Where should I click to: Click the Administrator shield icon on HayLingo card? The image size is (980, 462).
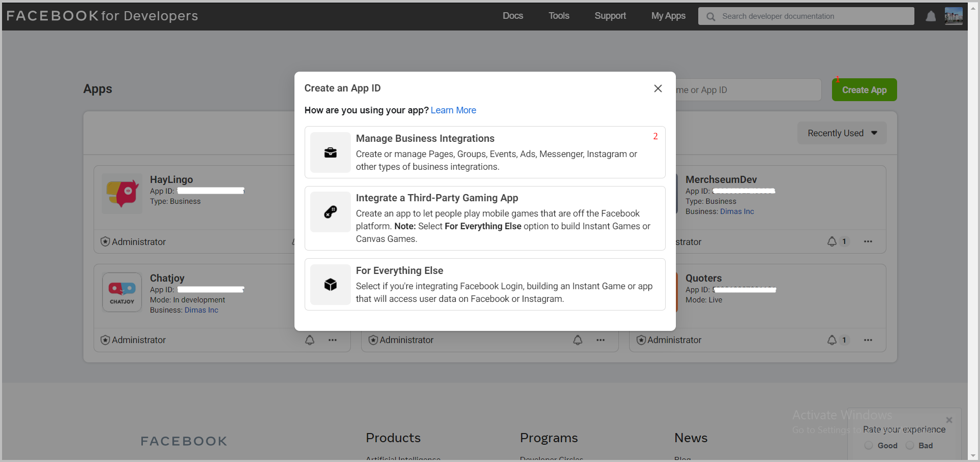tap(105, 241)
